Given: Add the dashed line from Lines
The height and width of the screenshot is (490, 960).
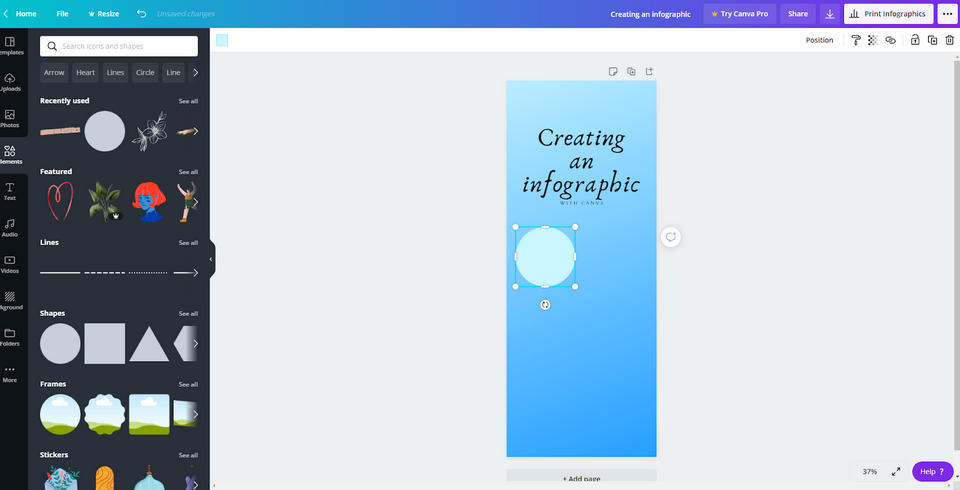Looking at the screenshot, I should [x=105, y=273].
